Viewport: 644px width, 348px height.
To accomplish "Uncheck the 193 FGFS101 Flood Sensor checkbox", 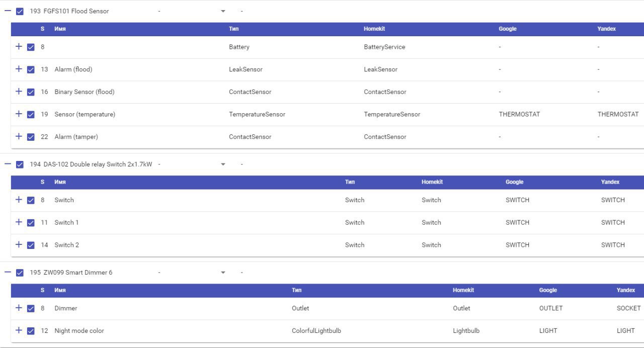I will [20, 11].
